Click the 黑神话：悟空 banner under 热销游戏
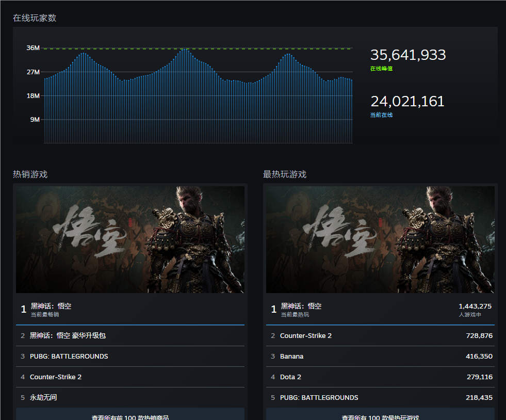This screenshot has width=506, height=420. (130, 239)
